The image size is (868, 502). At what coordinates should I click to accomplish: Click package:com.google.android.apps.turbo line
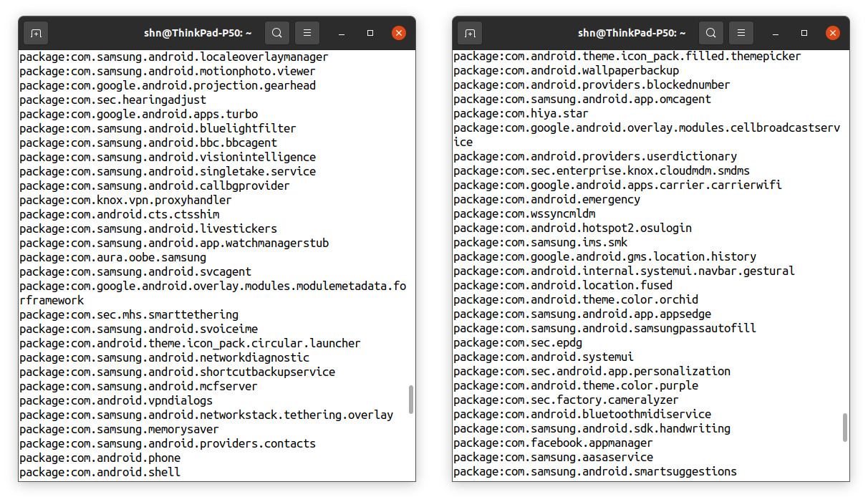tap(138, 114)
